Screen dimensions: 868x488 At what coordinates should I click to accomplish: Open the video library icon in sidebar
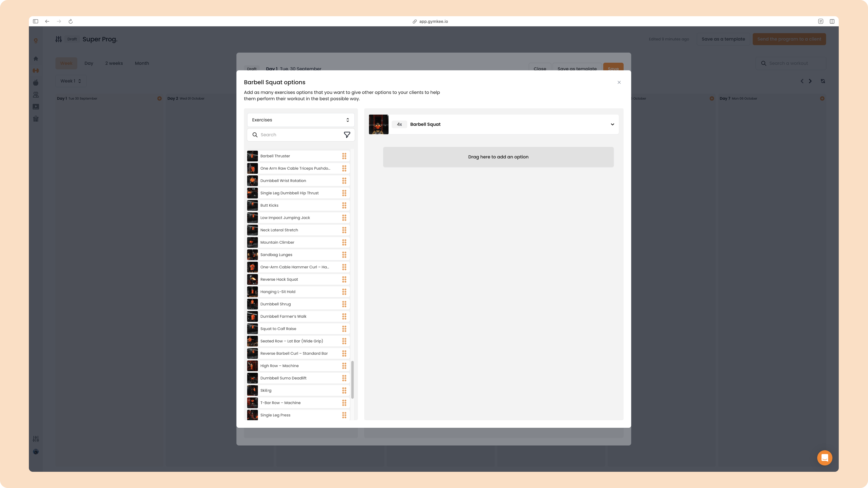tap(36, 107)
